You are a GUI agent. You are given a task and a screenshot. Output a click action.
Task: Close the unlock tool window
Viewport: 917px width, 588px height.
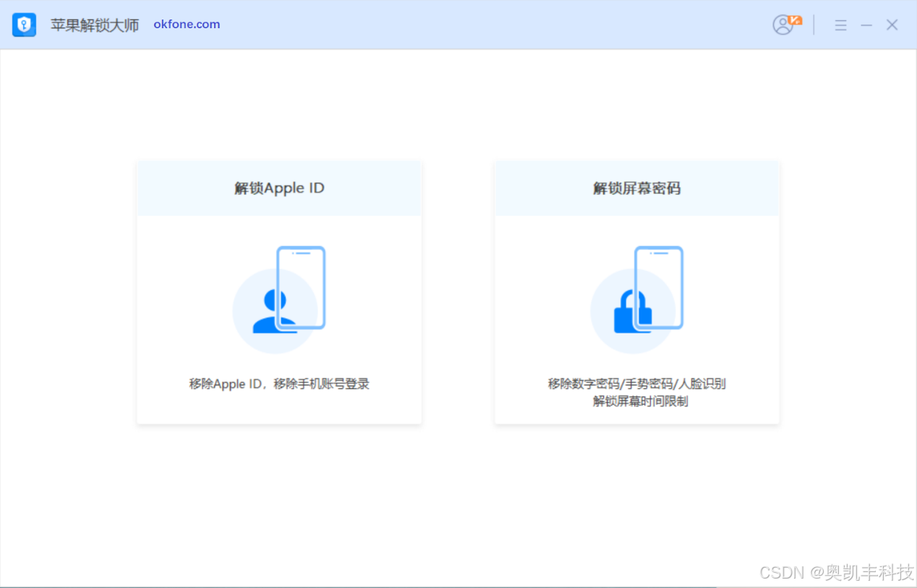tap(892, 25)
